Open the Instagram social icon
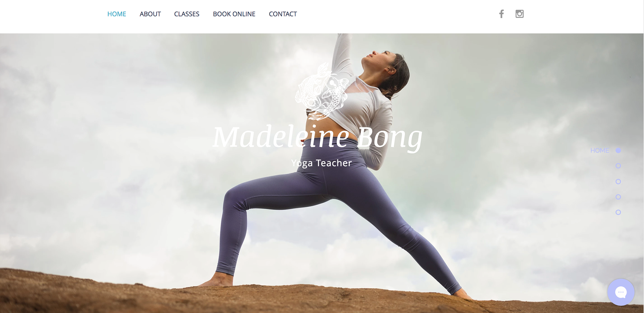The height and width of the screenshot is (313, 644). (x=520, y=14)
